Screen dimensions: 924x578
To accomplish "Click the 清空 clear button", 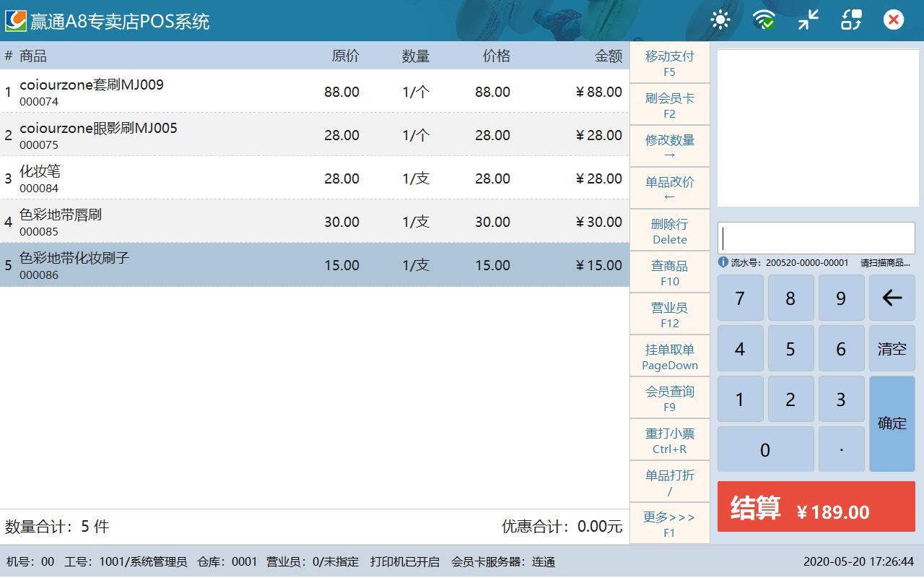I will (892, 348).
